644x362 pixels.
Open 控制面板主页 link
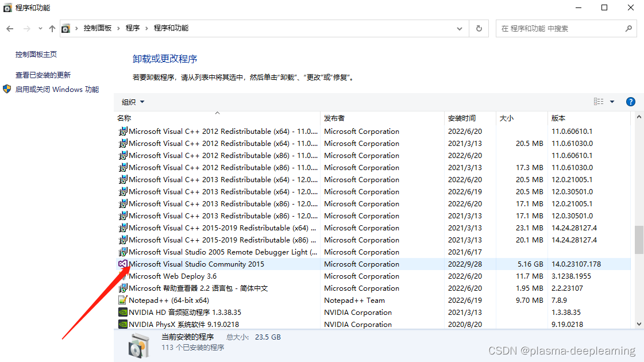click(36, 54)
